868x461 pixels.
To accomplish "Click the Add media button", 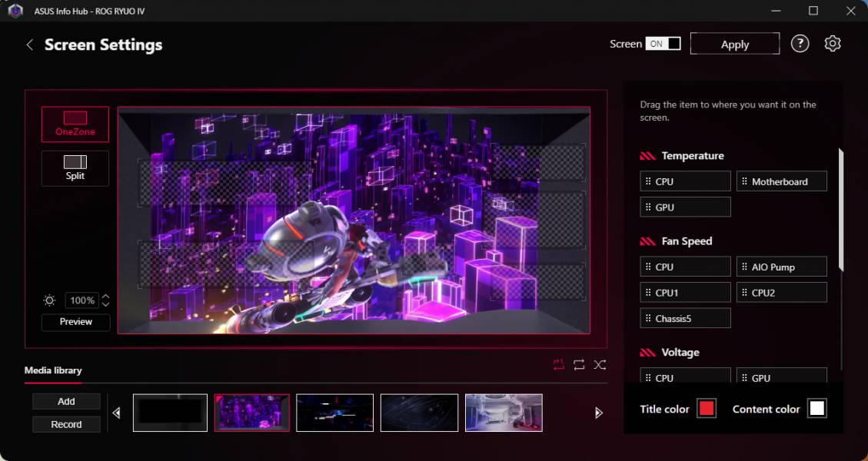I will coord(66,401).
